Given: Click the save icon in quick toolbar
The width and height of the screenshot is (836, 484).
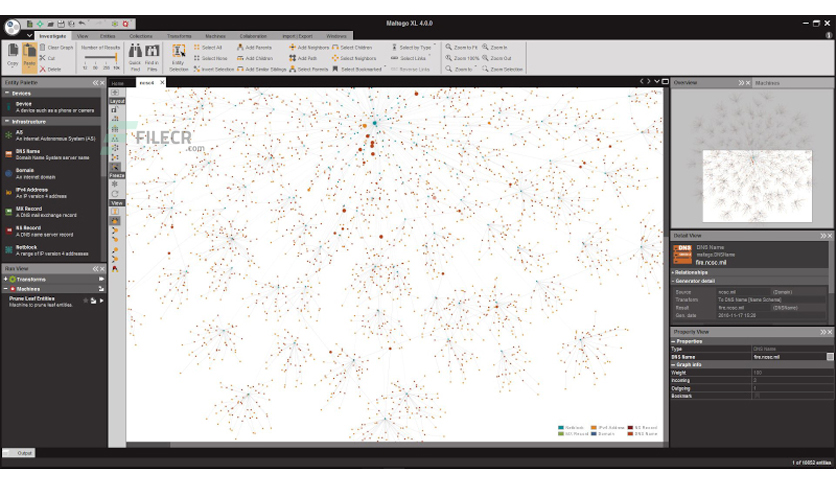Looking at the screenshot, I should point(61,24).
